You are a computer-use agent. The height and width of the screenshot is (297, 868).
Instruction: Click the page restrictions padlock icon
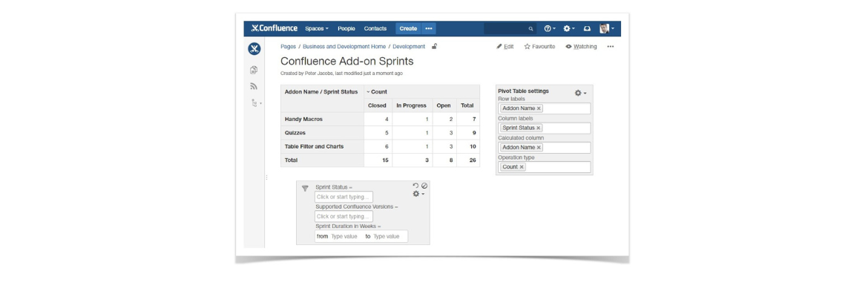435,46
